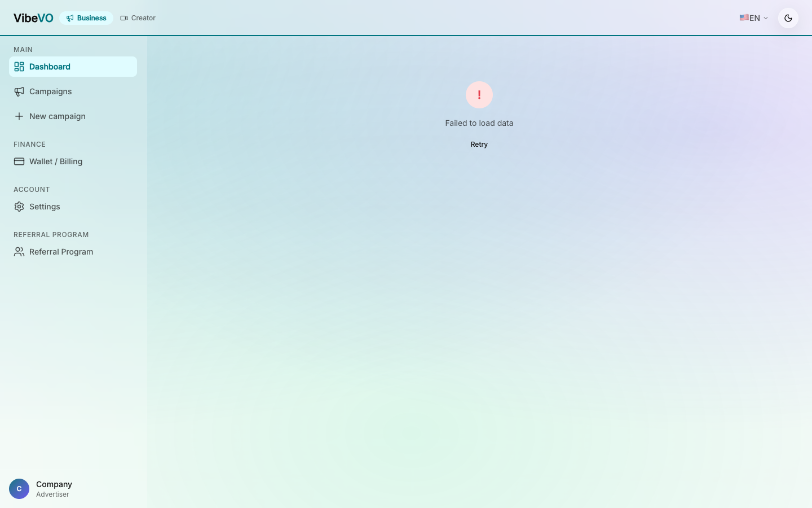Click the MAIN section heading

(x=23, y=50)
